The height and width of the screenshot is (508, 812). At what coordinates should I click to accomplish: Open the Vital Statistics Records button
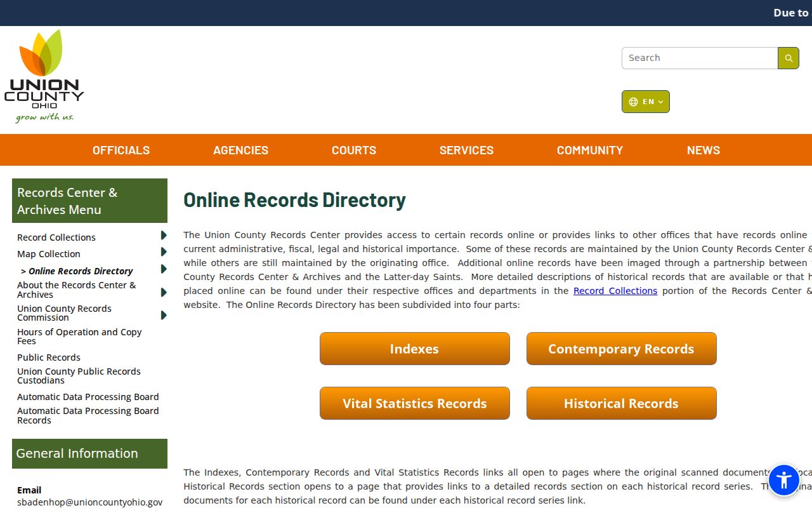(x=415, y=403)
